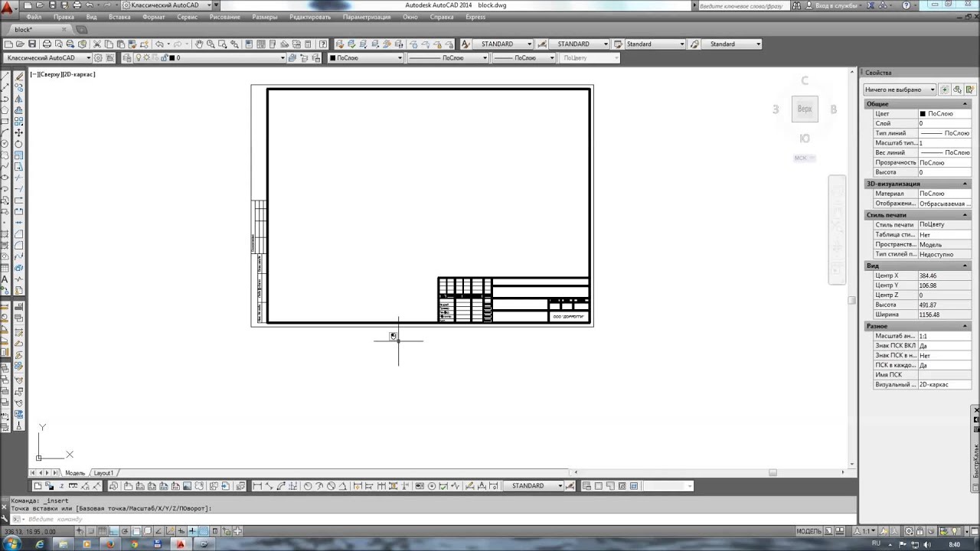
Task: Toggle the toolbar/window lock icon in status bar
Action: click(920, 531)
